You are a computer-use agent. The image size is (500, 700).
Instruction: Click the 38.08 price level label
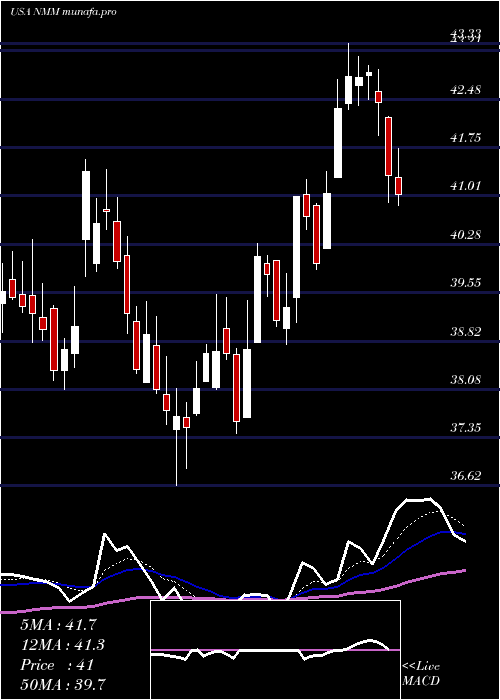[x=466, y=379]
